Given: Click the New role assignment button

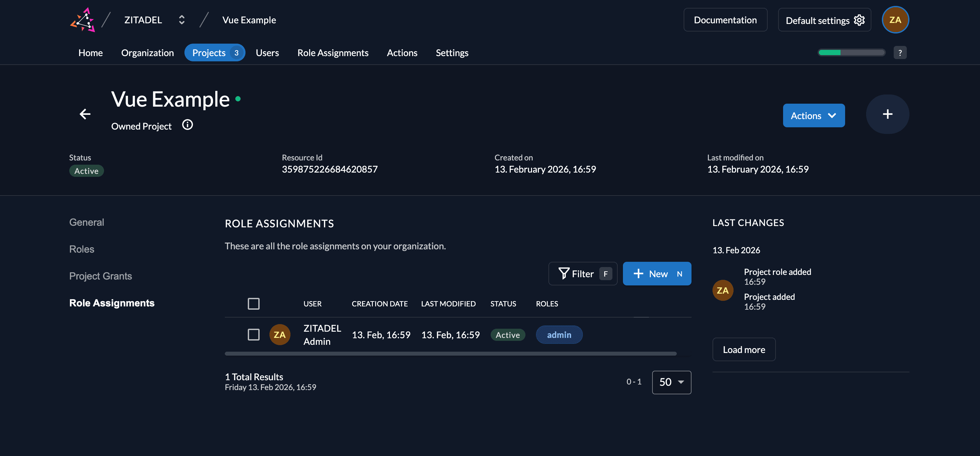Looking at the screenshot, I should click(x=657, y=274).
